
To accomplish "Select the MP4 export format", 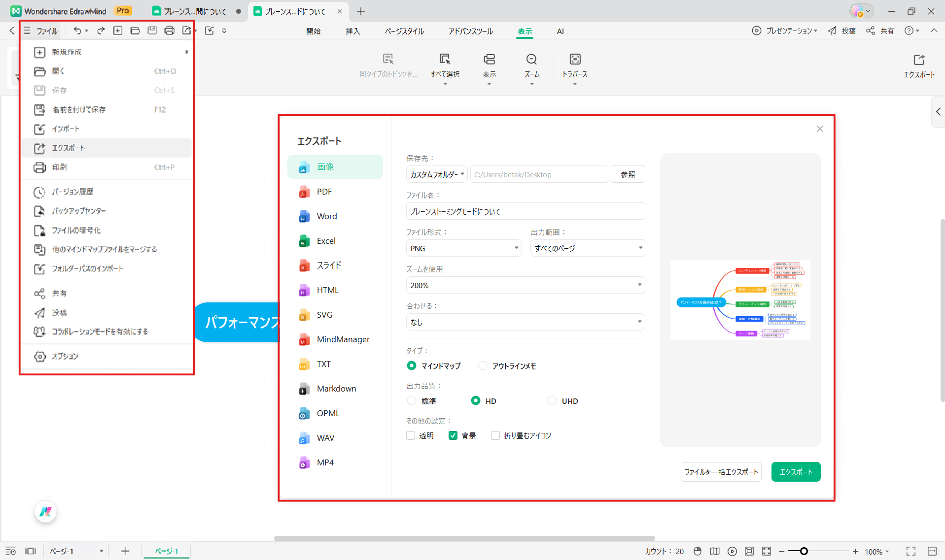I will (x=325, y=462).
